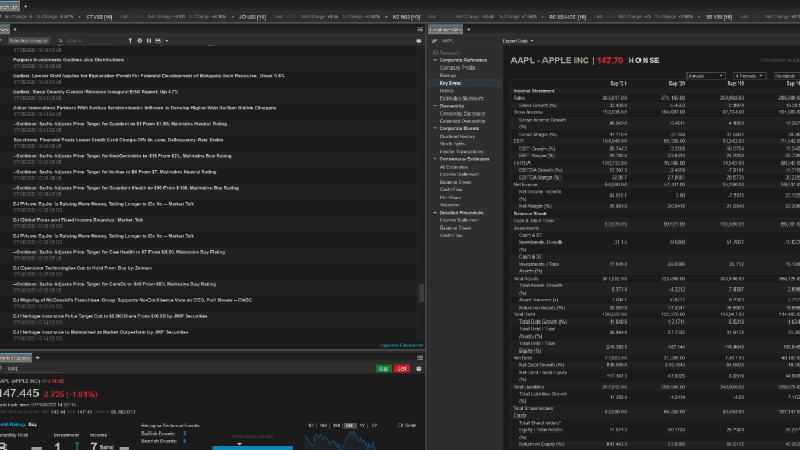Screen dimensions: 800x450
Task: Click the Sep '21 column header
Action: pos(618,83)
